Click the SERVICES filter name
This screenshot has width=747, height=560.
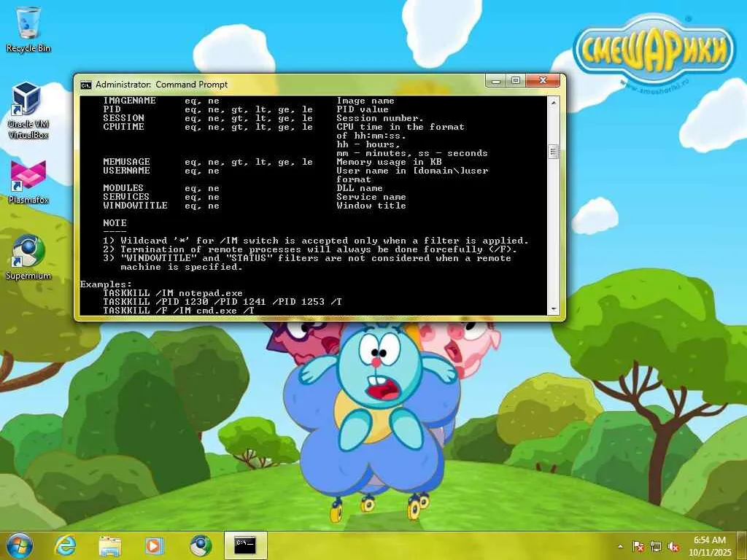pyautogui.click(x=126, y=197)
